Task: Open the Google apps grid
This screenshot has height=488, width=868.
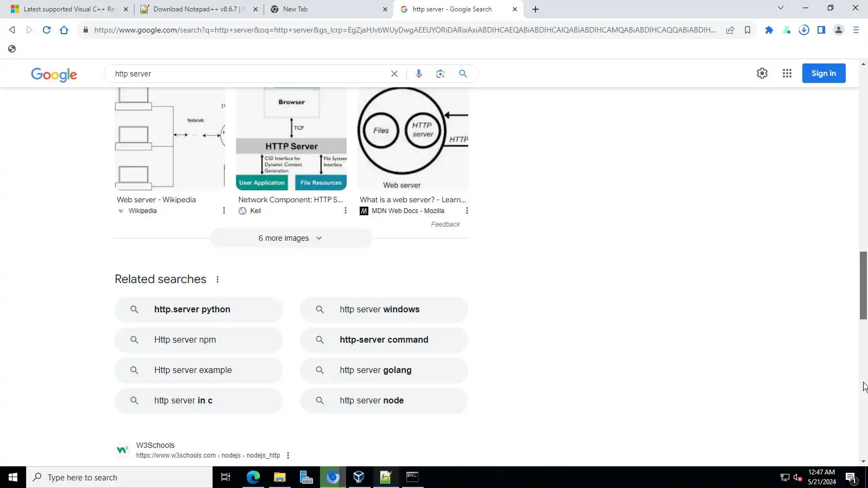Action: point(787,73)
